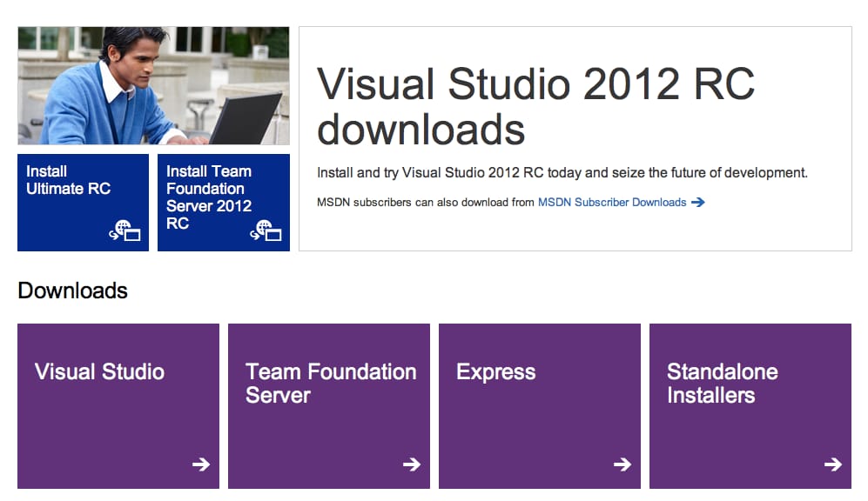This screenshot has height=501, width=868.
Task: Click the arrow beside MSDN Subscriber Downloads
Action: tap(698, 203)
